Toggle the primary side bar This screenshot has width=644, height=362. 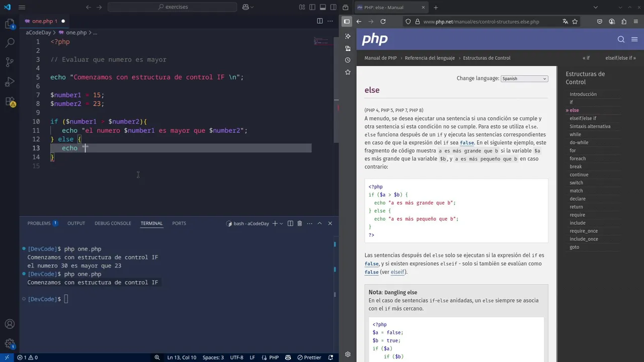click(312, 7)
